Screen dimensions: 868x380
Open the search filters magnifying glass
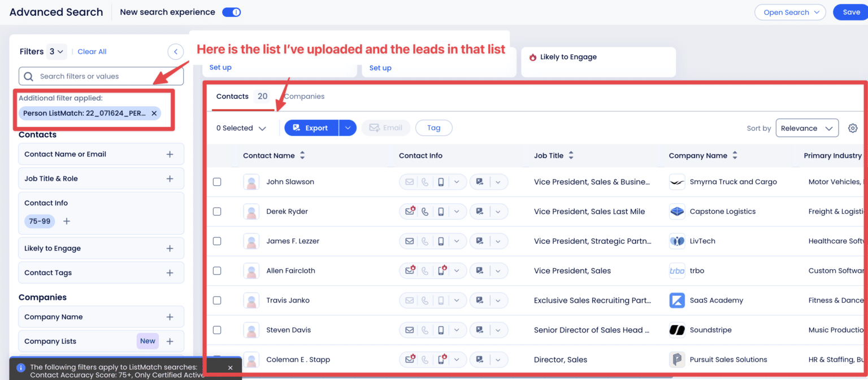tap(28, 76)
